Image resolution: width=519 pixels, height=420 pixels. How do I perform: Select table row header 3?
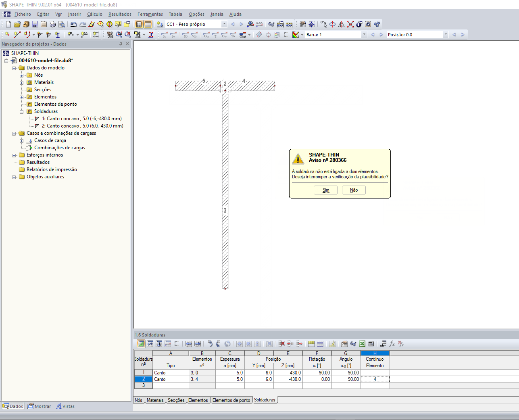(143, 385)
